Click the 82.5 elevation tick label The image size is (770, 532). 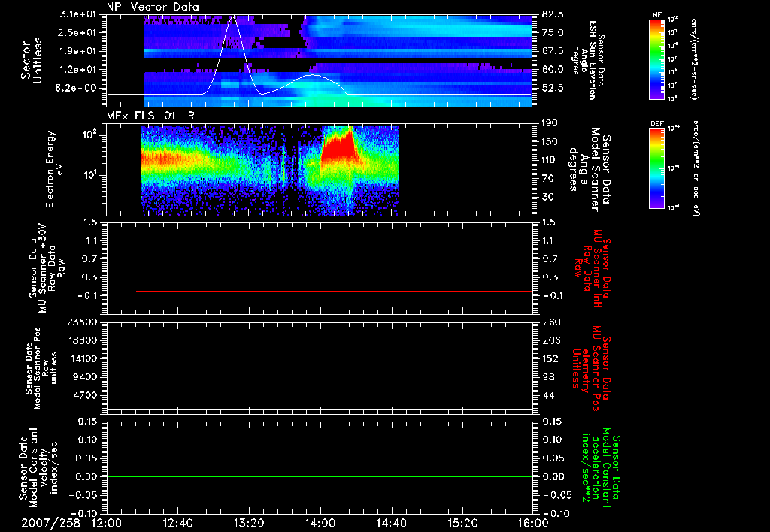553,14
